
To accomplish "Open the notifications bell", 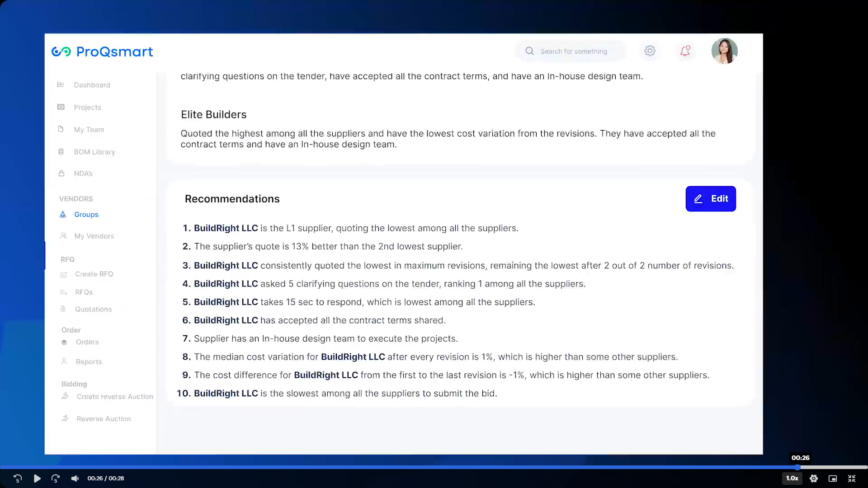I will tap(685, 51).
